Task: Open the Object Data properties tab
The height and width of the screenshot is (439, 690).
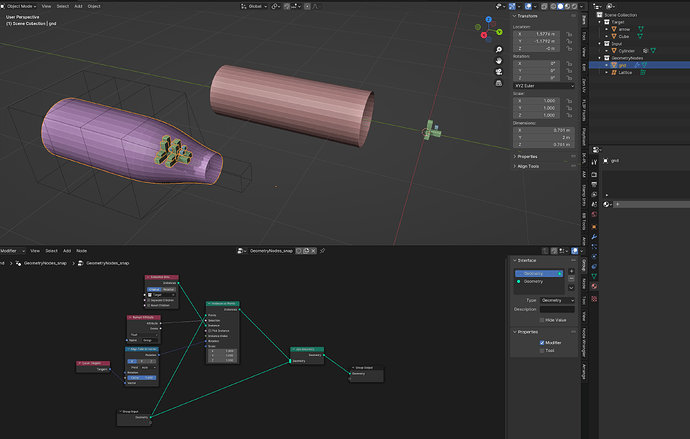Action: pyautogui.click(x=594, y=276)
